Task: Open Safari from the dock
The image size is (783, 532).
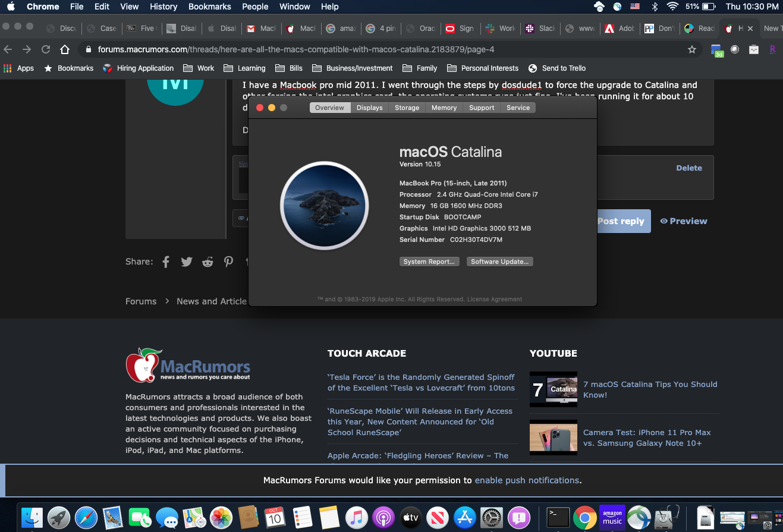Action: [x=86, y=518]
